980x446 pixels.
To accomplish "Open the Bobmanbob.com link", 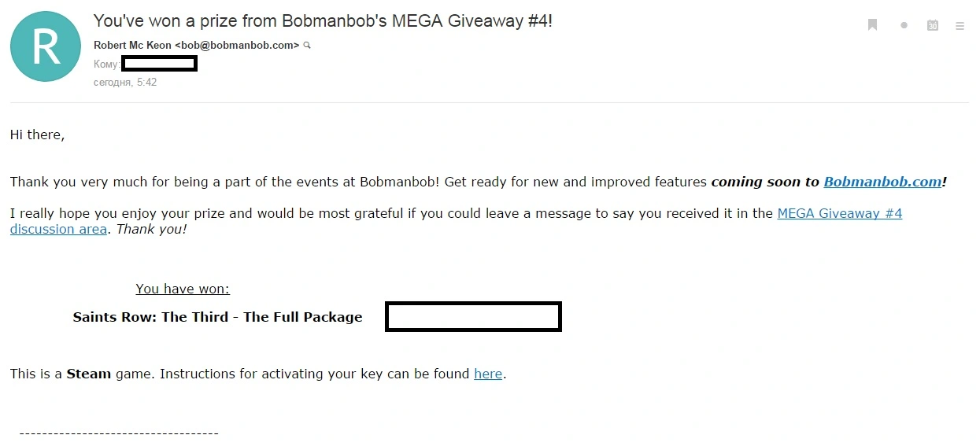I will coord(882,182).
